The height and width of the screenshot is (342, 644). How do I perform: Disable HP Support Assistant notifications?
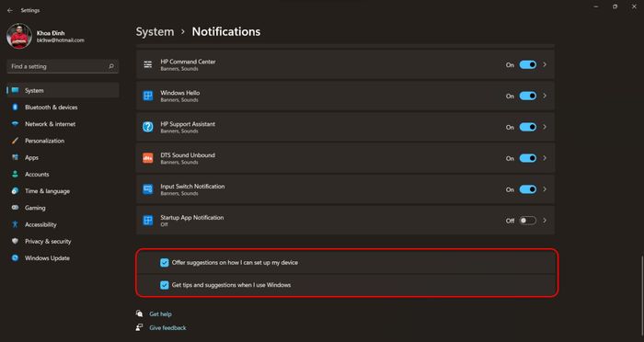click(x=528, y=127)
